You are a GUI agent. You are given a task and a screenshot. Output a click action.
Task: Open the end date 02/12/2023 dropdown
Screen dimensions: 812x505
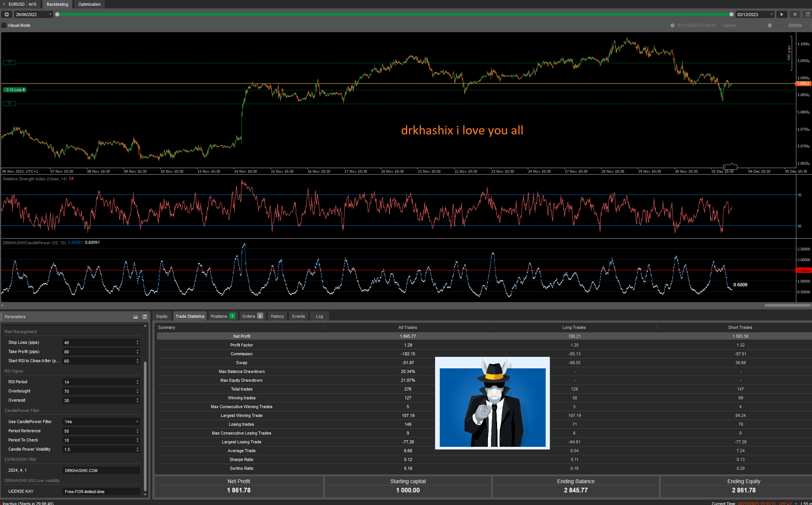(x=771, y=14)
